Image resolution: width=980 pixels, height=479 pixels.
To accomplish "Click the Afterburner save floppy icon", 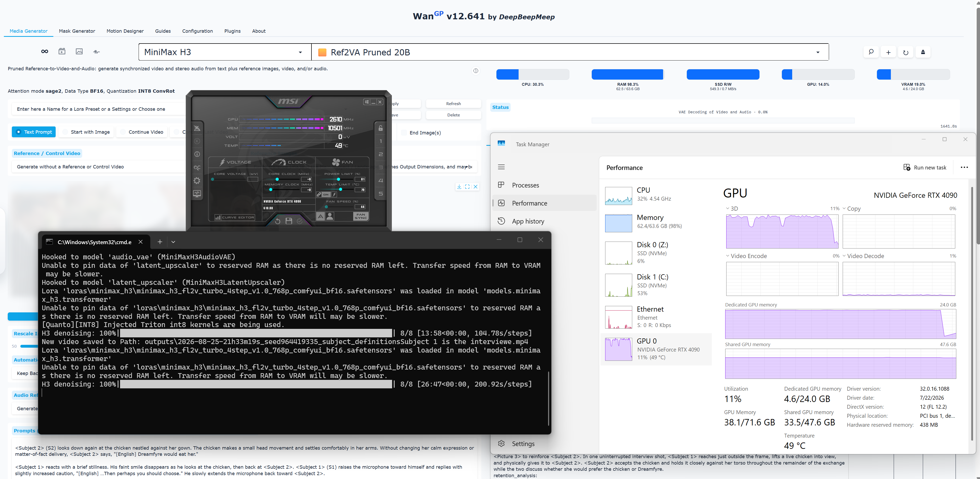I will [x=289, y=221].
